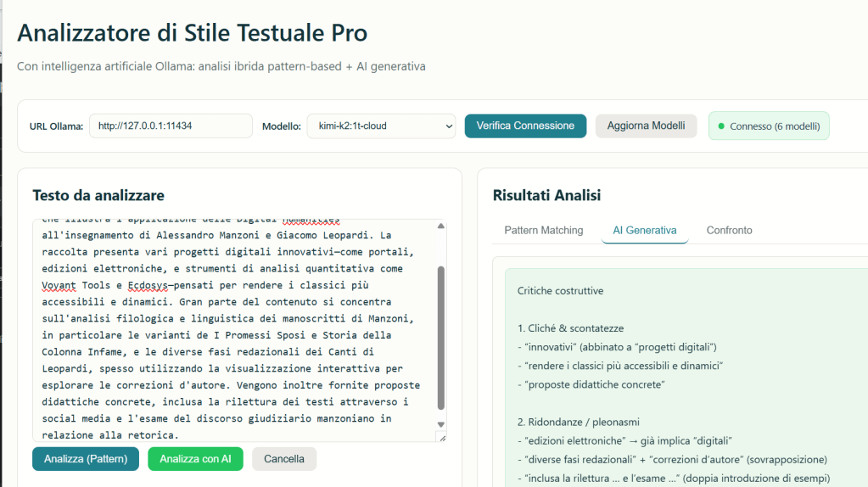Click the green connection status dot
This screenshot has width=868, height=487.
click(x=721, y=126)
